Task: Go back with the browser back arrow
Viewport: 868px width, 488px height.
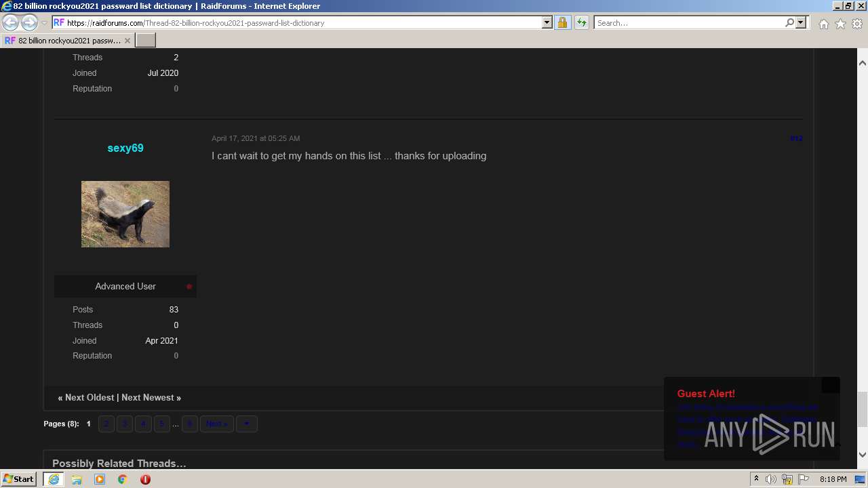Action: 11,22
